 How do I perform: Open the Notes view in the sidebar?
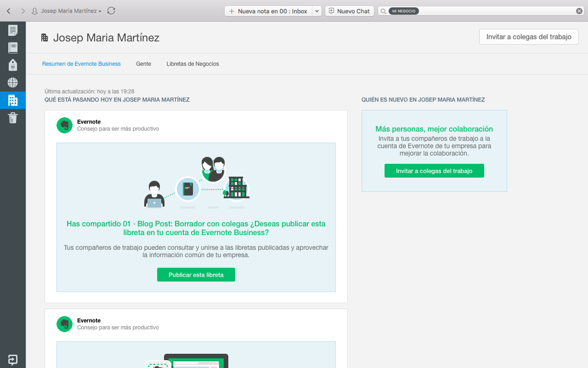point(13,29)
